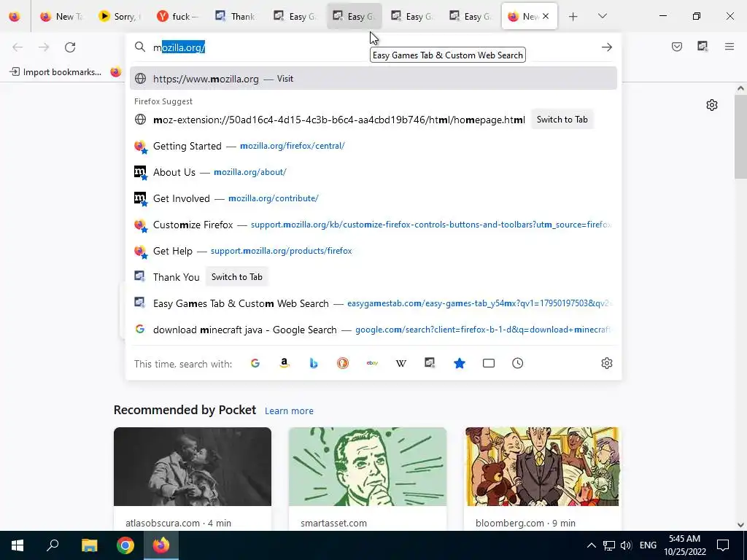This screenshot has width=747, height=560.
Task: Open the Easy Games Tab extension icon
Action: coord(703,47)
